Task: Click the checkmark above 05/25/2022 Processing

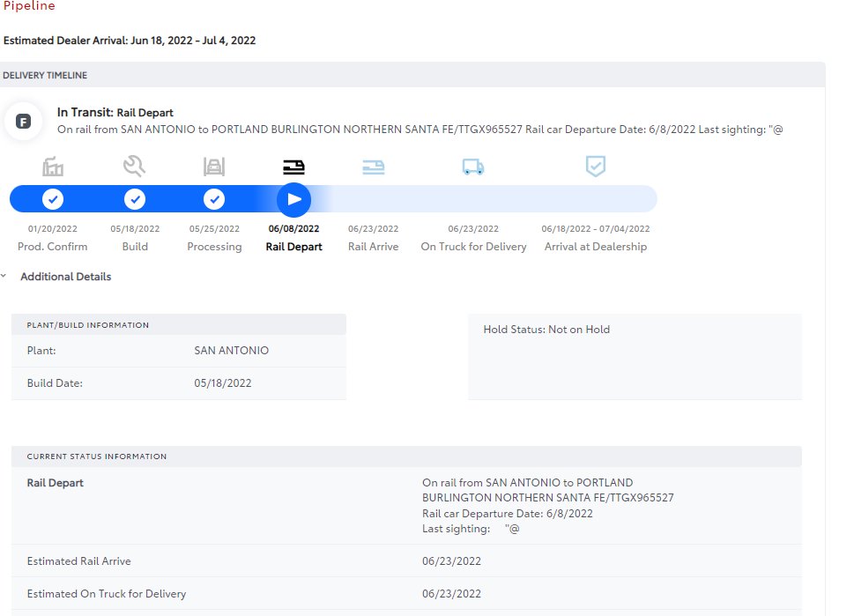Action: [x=214, y=199]
